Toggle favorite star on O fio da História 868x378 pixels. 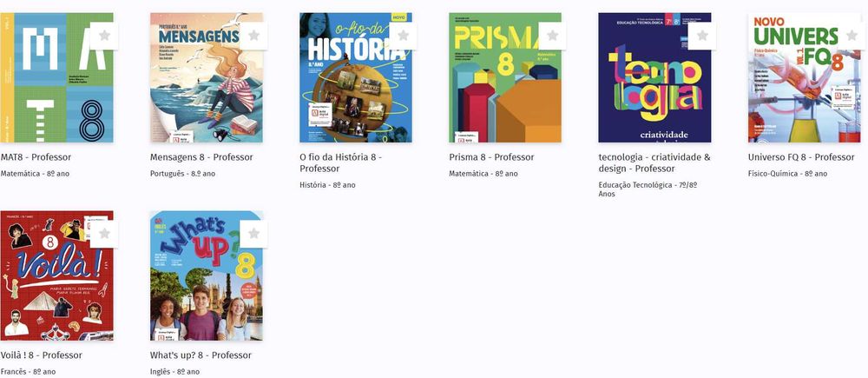click(x=403, y=36)
